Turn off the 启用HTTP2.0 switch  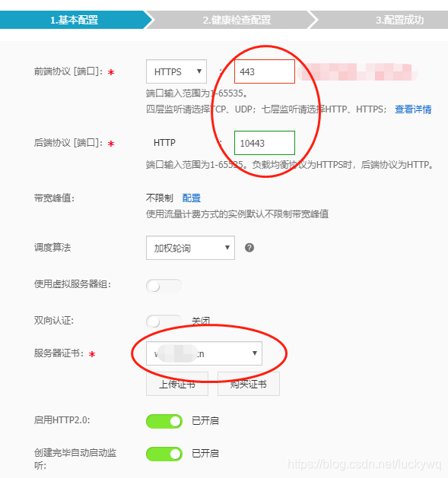(164, 421)
